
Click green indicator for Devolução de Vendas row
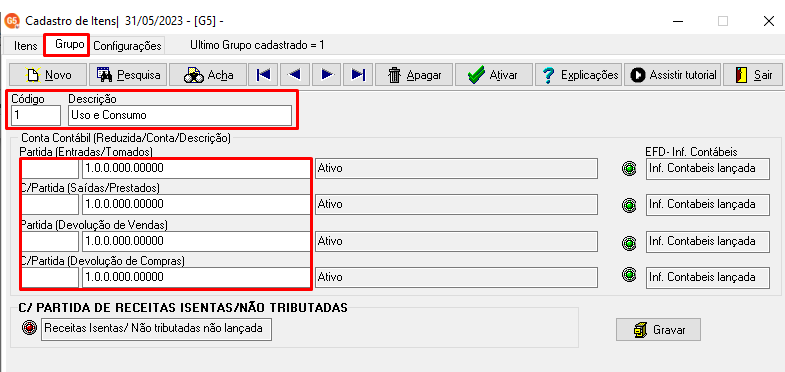pos(629,243)
